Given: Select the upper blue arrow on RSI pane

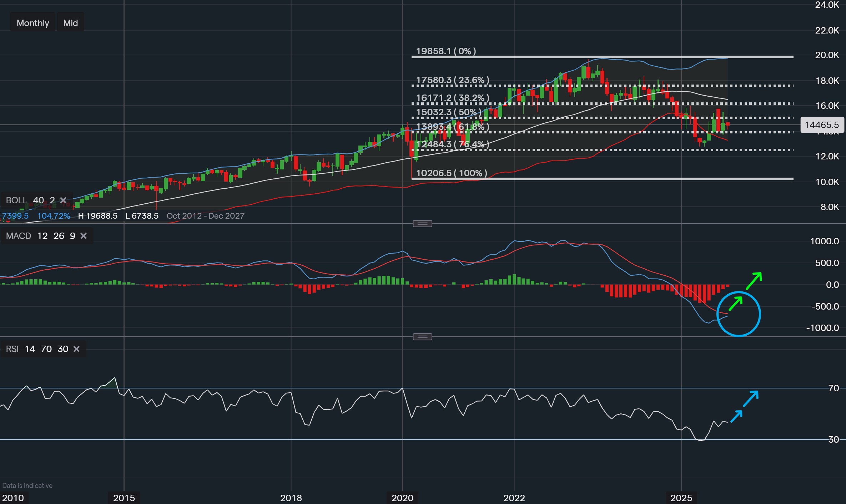Looking at the screenshot, I should click(x=751, y=399).
